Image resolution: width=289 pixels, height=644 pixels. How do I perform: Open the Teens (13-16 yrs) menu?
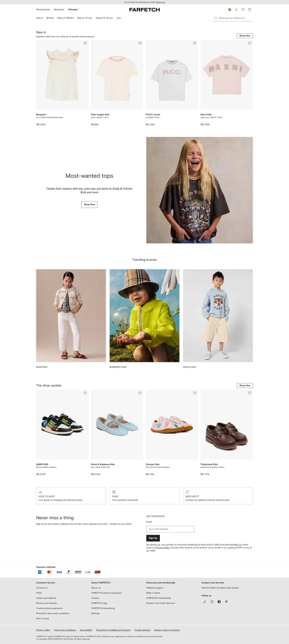[104, 18]
